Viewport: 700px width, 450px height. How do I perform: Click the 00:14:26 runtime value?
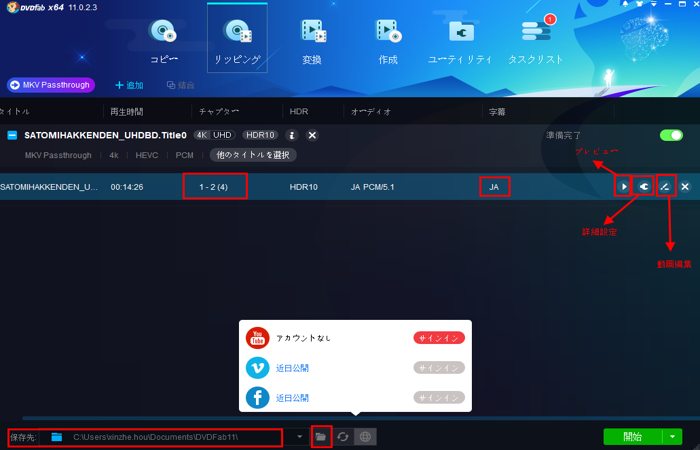[x=127, y=187]
